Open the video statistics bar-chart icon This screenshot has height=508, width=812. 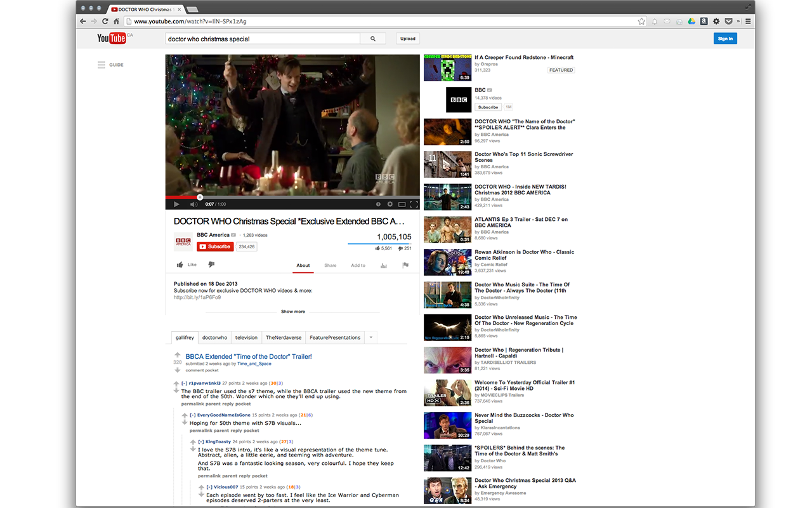[x=384, y=265]
